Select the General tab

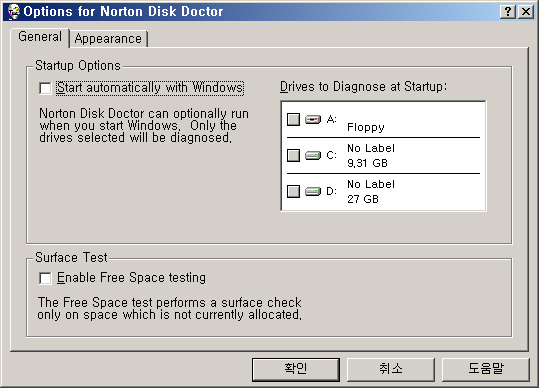click(x=40, y=37)
